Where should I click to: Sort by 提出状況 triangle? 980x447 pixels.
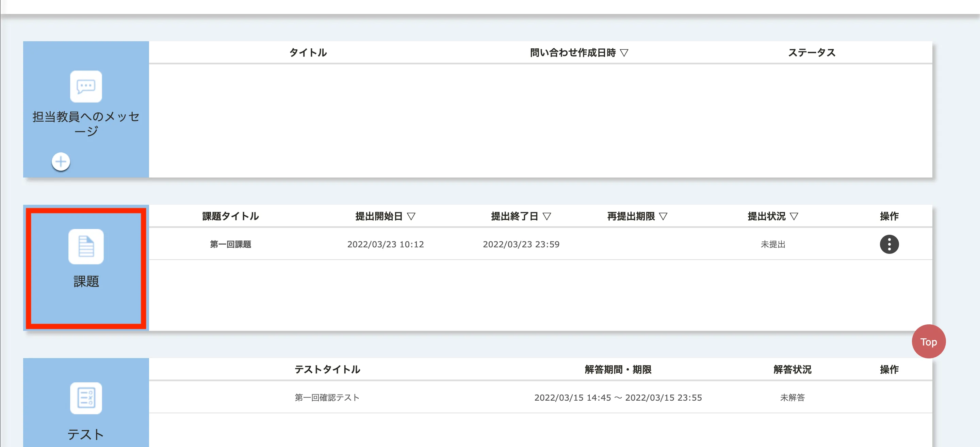click(x=794, y=216)
